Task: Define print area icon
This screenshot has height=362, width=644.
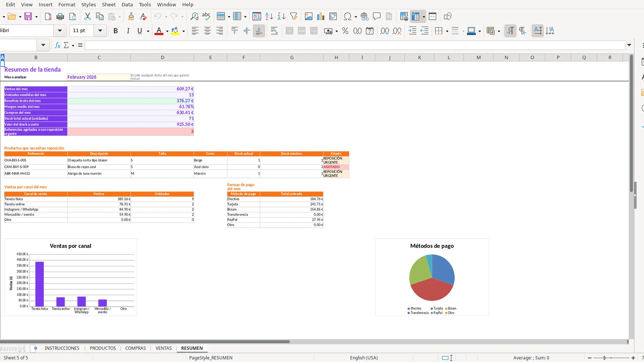Action: tap(404, 16)
